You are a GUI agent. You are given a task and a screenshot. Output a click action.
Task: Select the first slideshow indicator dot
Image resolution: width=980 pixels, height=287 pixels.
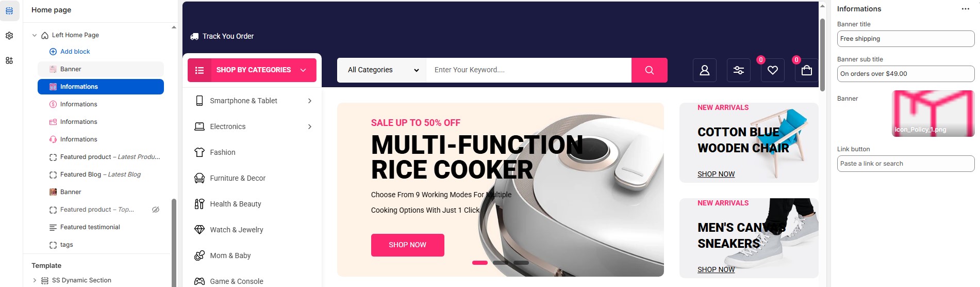pyautogui.click(x=480, y=263)
